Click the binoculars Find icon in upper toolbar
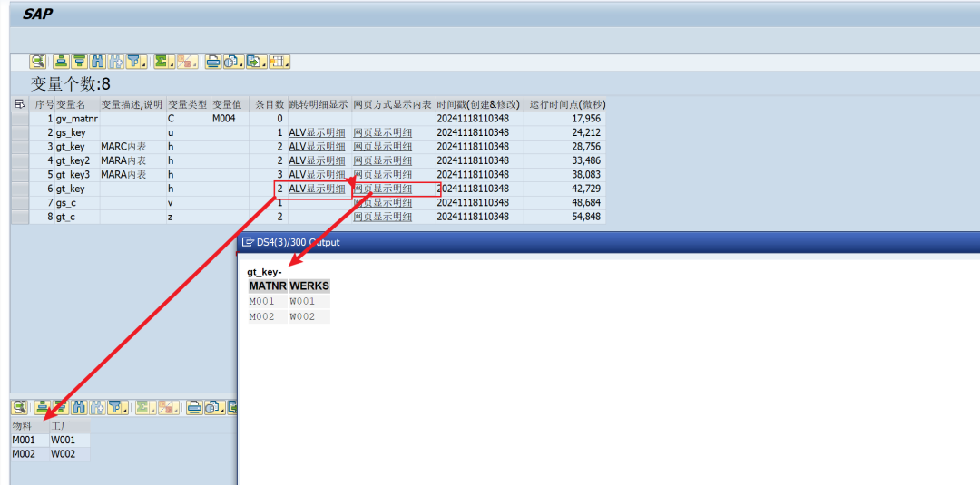The image size is (980, 485). pos(97,62)
